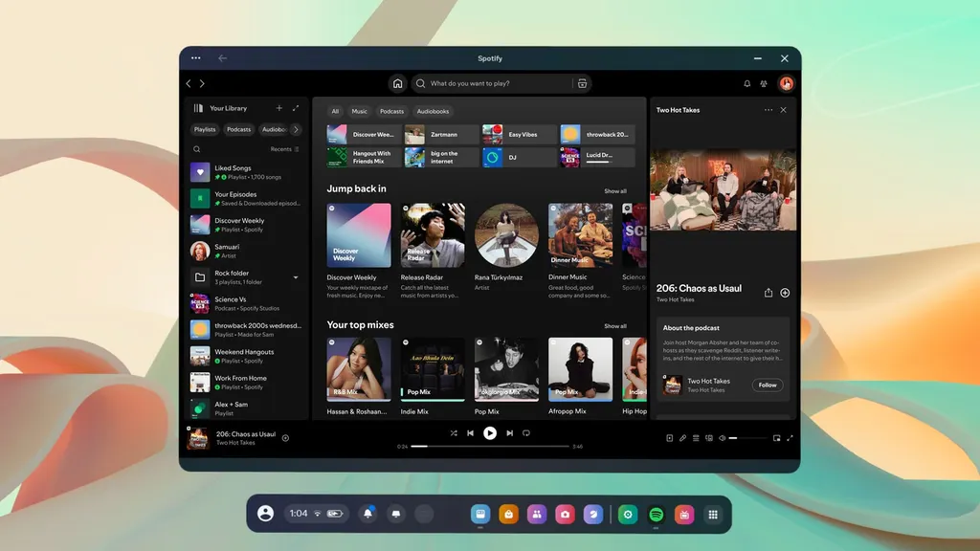Enable shuffle playback
The height and width of the screenshot is (551, 980).
click(x=455, y=432)
